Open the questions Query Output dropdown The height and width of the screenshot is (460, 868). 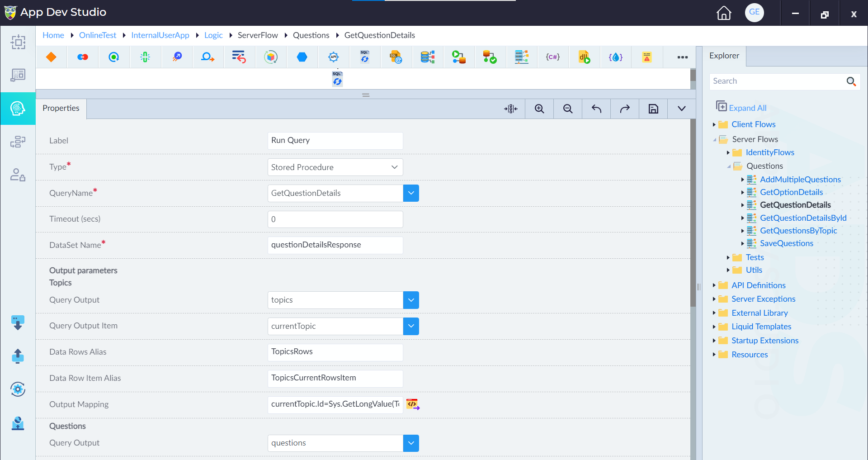(411, 443)
